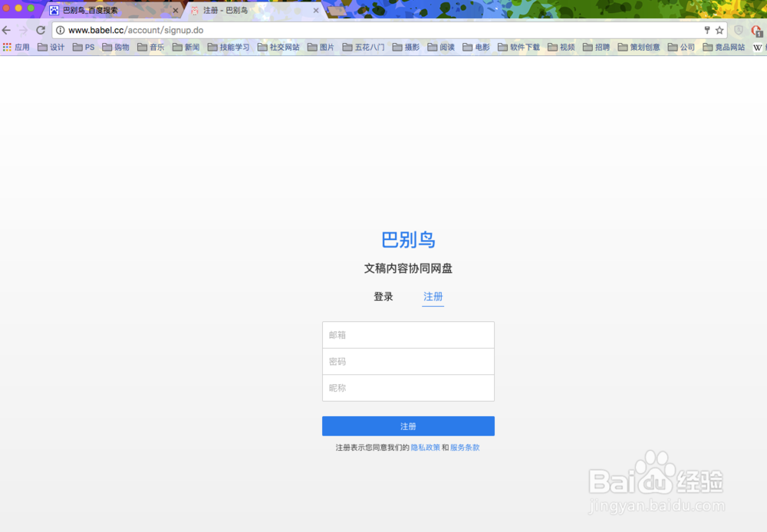767x532 pixels.
Task: Click the 巴别鸟 logo title
Action: pyautogui.click(x=409, y=240)
